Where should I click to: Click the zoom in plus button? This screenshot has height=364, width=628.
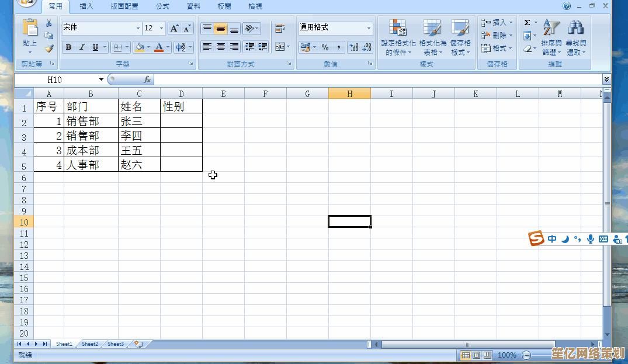point(608,355)
